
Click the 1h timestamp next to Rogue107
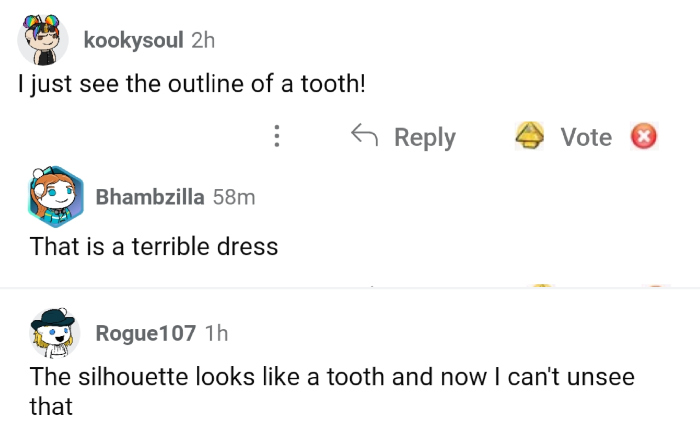coord(216,333)
